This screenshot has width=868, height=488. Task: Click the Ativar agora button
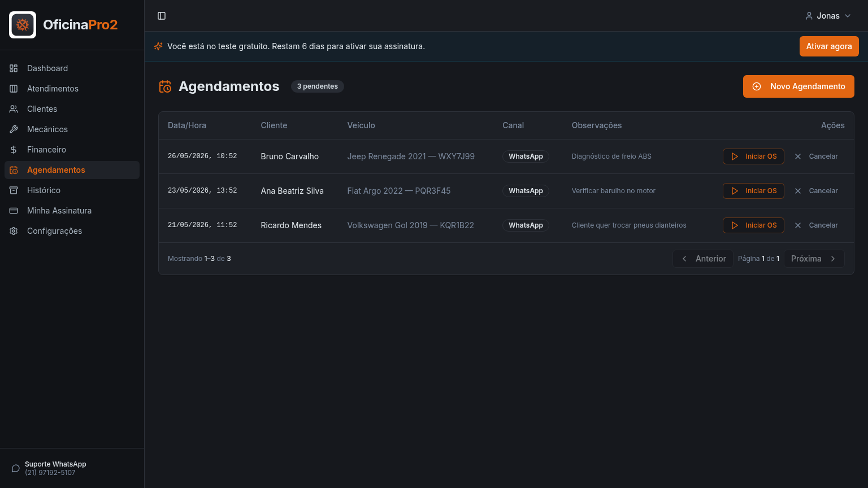click(x=829, y=46)
